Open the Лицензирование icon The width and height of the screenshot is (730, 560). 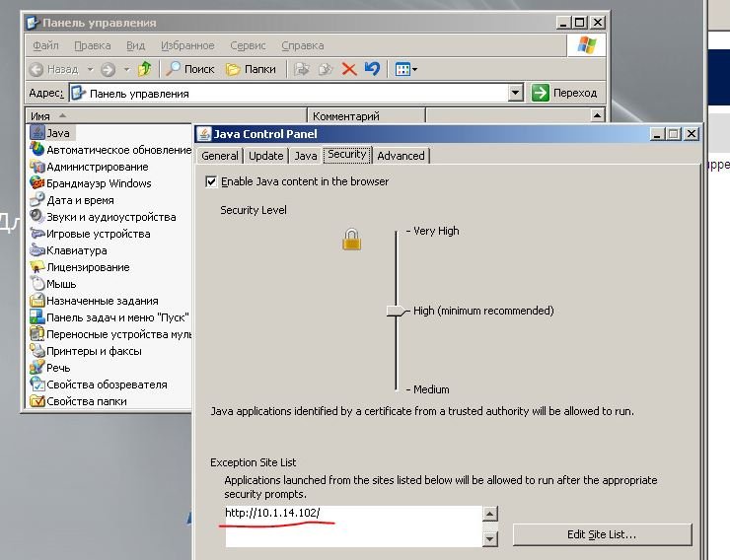click(x=36, y=266)
